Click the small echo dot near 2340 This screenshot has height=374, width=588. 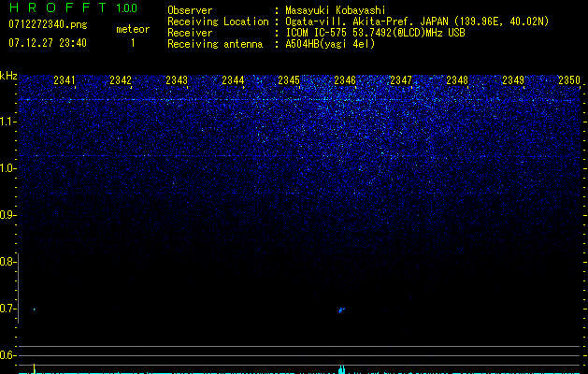click(35, 309)
